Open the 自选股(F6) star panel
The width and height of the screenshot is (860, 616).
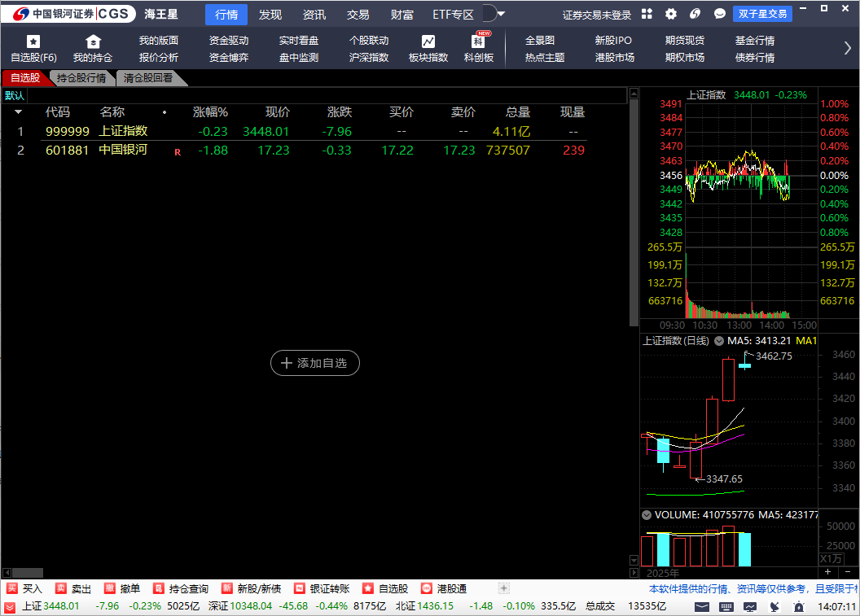coord(33,47)
